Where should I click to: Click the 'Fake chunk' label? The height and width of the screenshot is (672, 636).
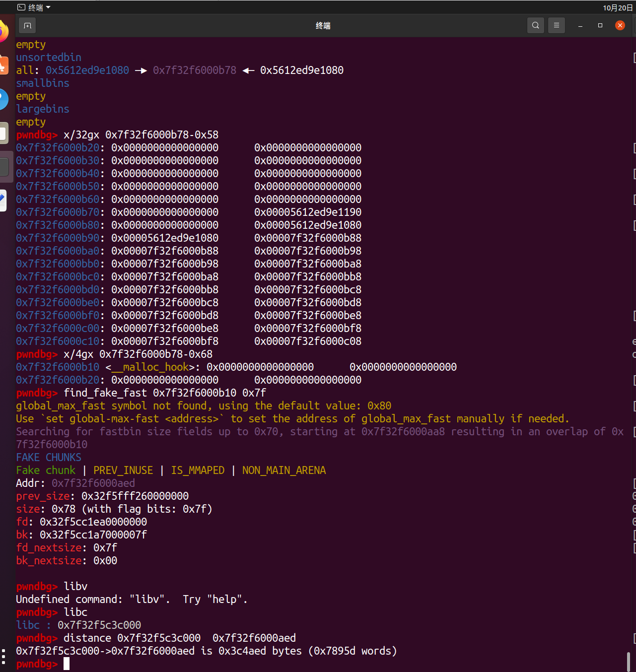click(x=46, y=470)
